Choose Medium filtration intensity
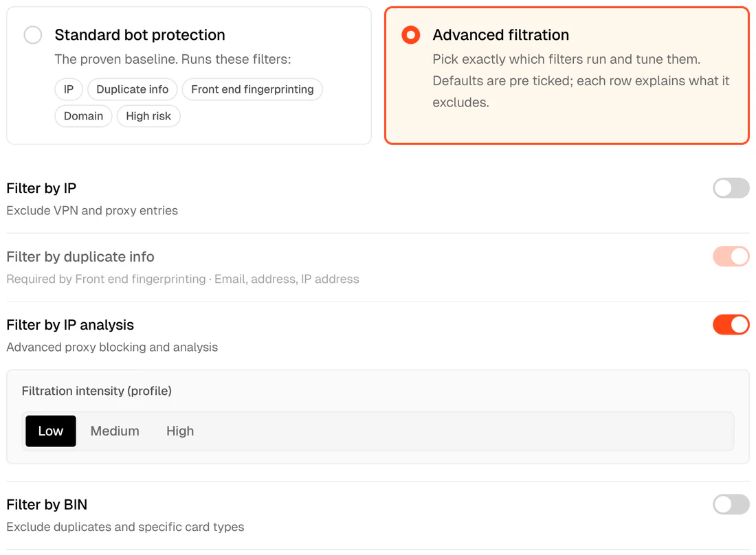The width and height of the screenshot is (756, 555). coord(115,431)
